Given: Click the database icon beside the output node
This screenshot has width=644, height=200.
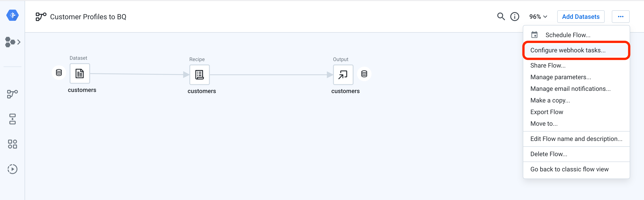Looking at the screenshot, I should 364,74.
